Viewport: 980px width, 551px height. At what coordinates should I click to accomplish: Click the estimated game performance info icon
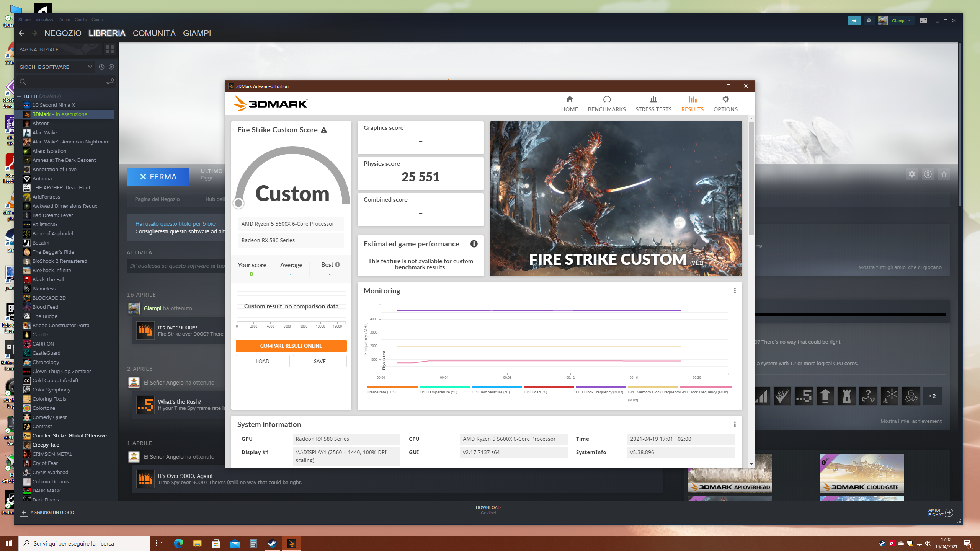(474, 244)
